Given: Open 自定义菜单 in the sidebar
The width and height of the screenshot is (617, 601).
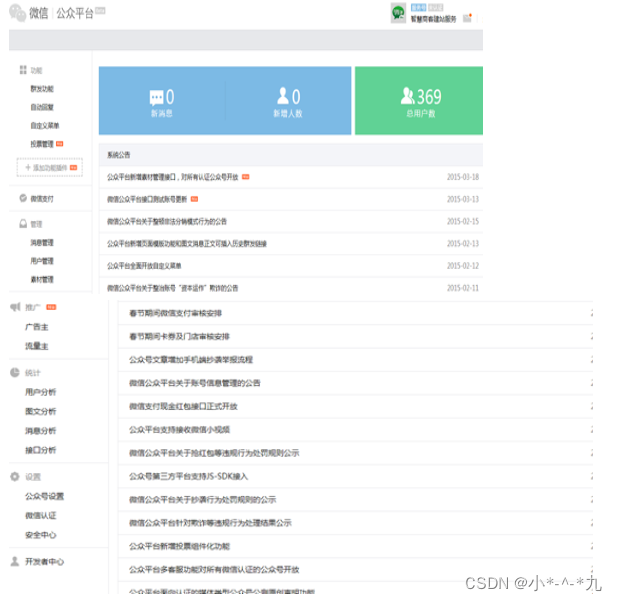Looking at the screenshot, I should point(45,126).
